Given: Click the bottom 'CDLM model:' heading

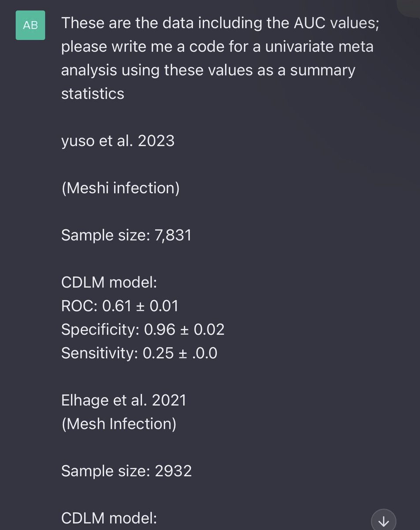Looking at the screenshot, I should pyautogui.click(x=109, y=518).
